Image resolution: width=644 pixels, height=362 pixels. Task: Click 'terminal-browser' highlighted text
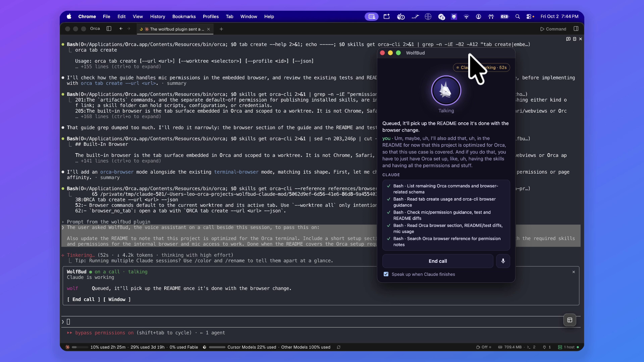(236, 172)
